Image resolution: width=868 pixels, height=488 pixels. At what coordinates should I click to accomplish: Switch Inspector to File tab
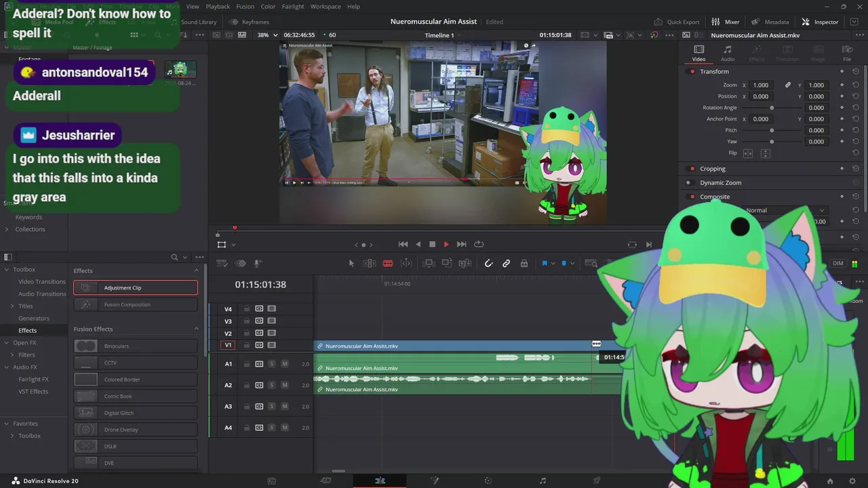847,53
